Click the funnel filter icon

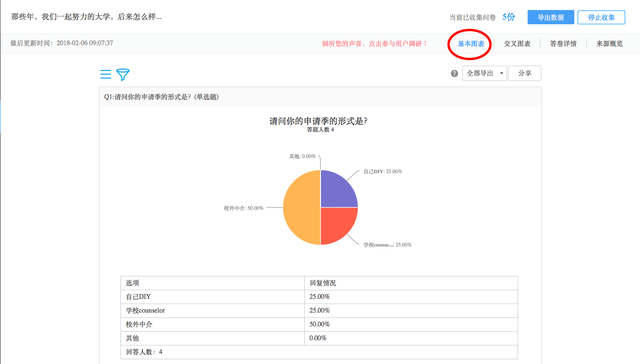[123, 74]
